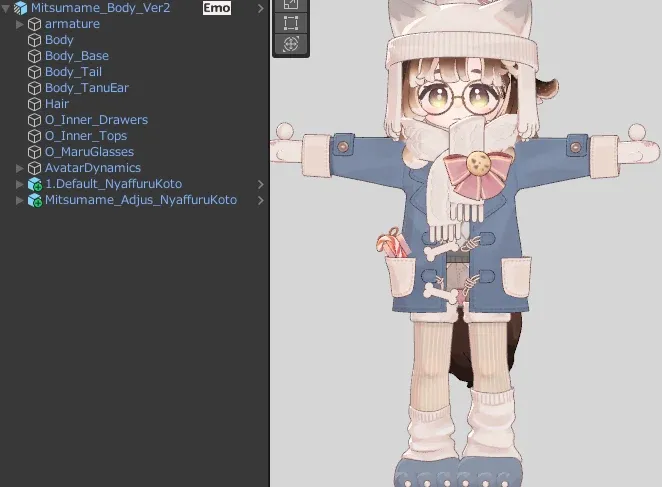Expand the 1.Default_NyaffuruKoto prefab
Image resolution: width=662 pixels, height=487 pixels.
coord(19,185)
